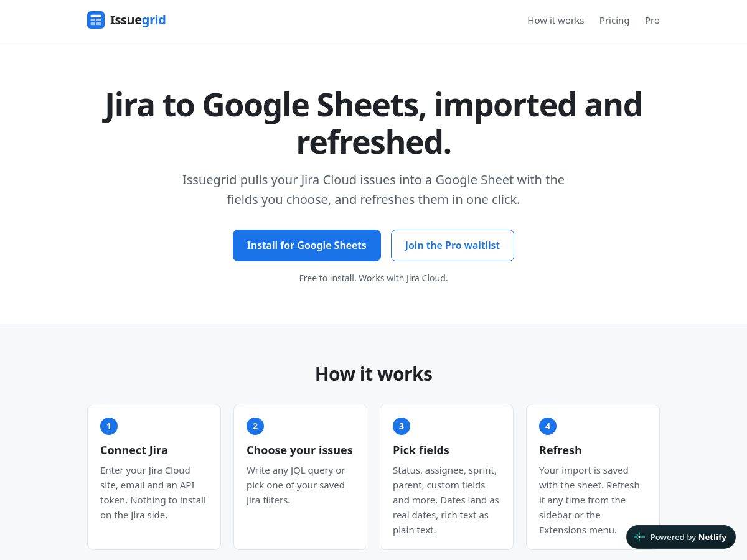Select the Refresh card title
This screenshot has height=560, width=747.
(560, 450)
